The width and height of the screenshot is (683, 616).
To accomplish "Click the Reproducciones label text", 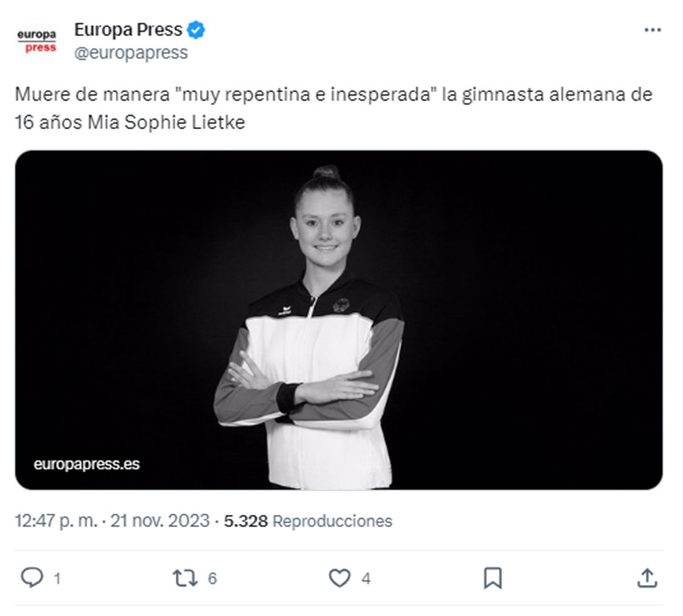I will click(333, 520).
